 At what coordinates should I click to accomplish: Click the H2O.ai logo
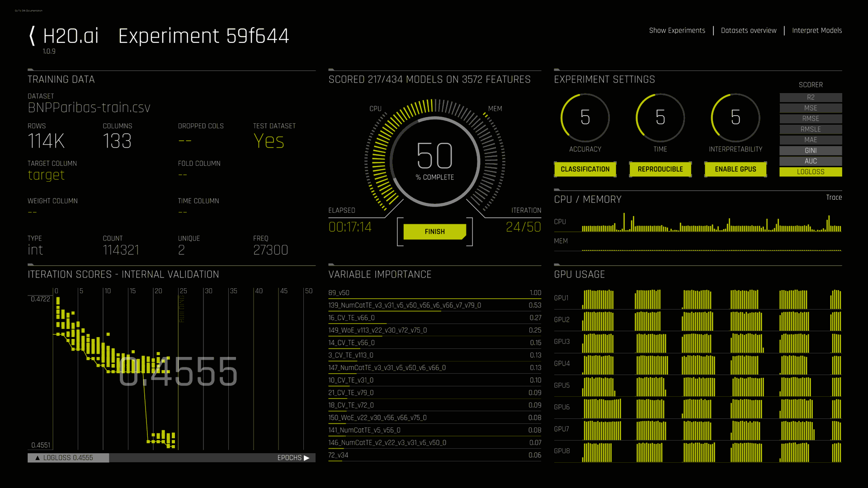(70, 36)
